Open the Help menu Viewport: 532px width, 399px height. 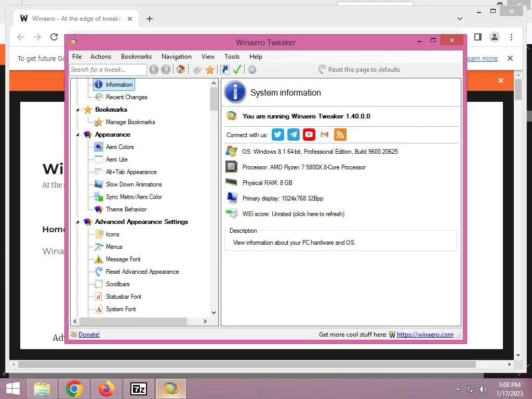pos(256,57)
